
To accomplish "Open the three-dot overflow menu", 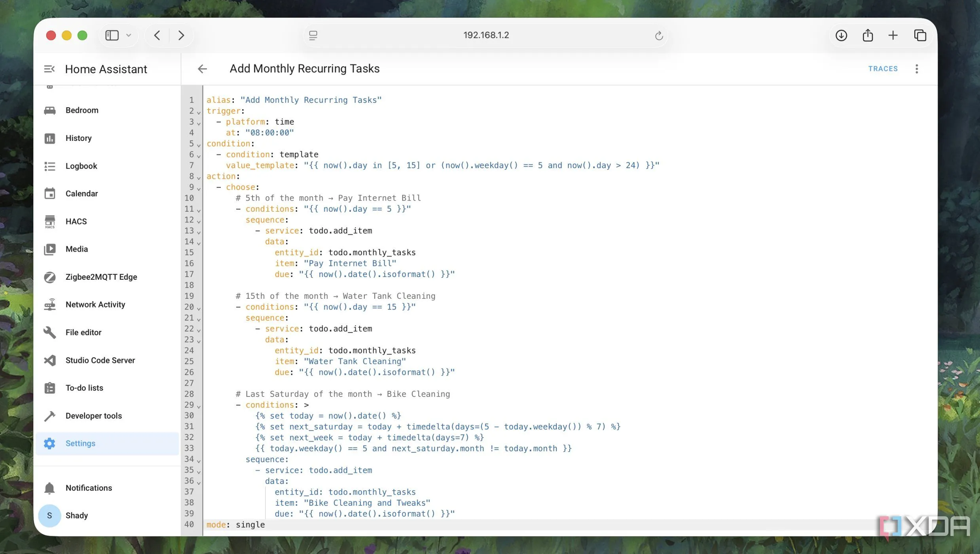I will tap(916, 69).
